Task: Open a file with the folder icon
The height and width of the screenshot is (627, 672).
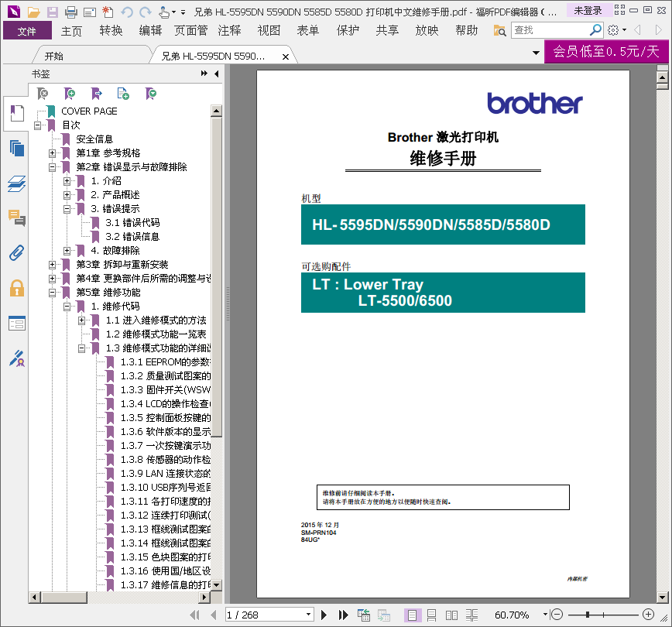Action: pyautogui.click(x=33, y=12)
